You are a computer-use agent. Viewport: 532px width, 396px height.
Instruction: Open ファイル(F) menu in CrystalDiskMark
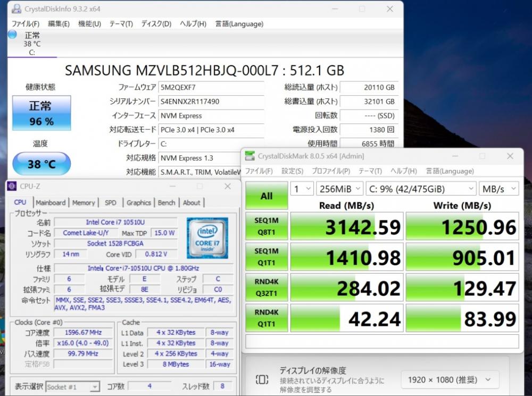pos(259,171)
